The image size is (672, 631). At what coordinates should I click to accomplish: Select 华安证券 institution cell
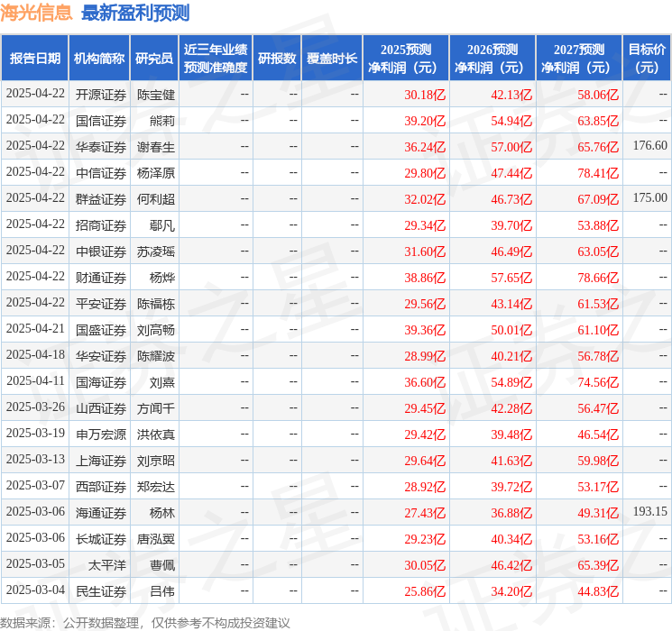pyautogui.click(x=101, y=356)
